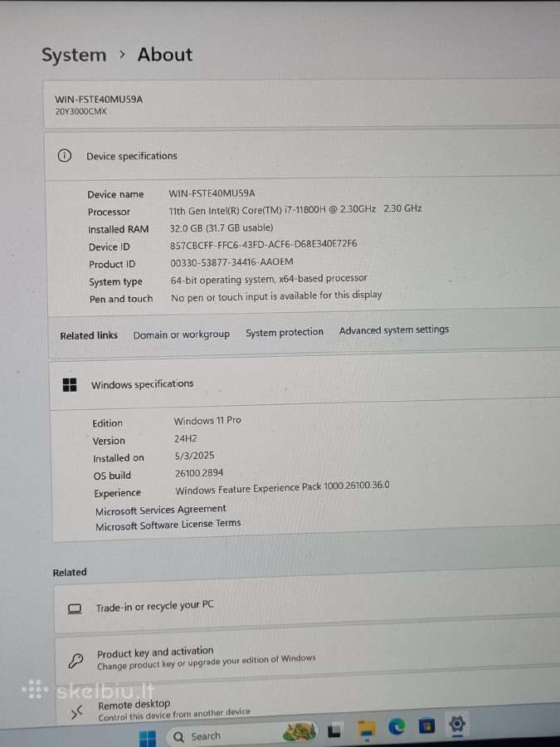The height and width of the screenshot is (747, 560).
Task: Click the About breadcrumb heading
Action: point(165,54)
